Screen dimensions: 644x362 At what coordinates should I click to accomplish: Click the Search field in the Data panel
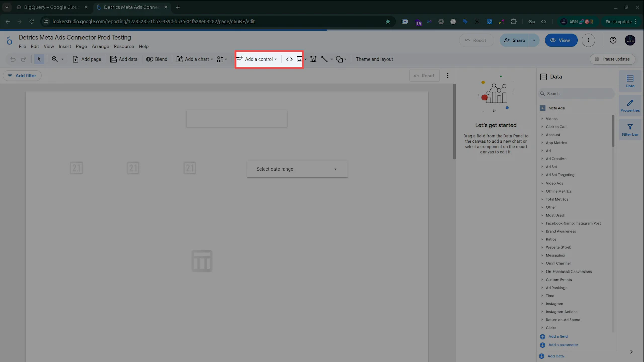pyautogui.click(x=576, y=93)
